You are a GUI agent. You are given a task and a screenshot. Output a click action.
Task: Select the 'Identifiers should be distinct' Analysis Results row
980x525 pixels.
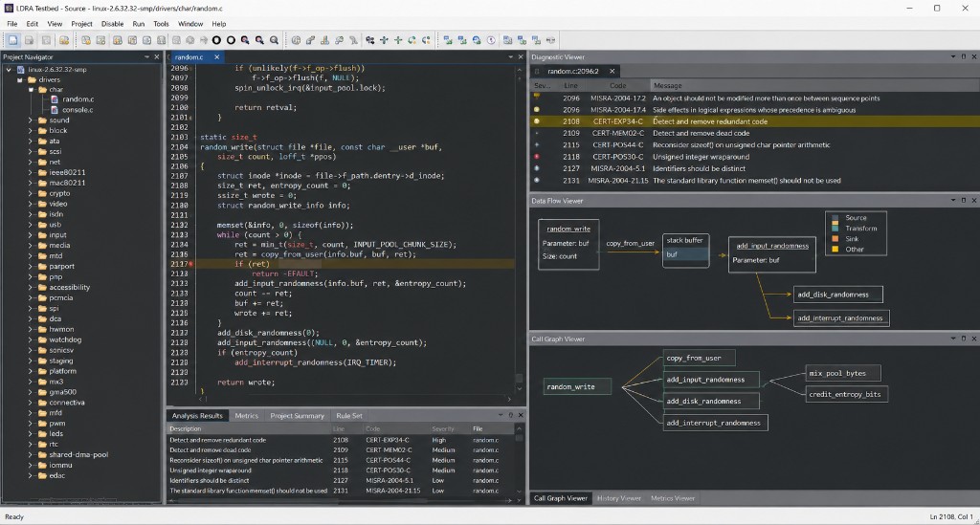coord(343,481)
